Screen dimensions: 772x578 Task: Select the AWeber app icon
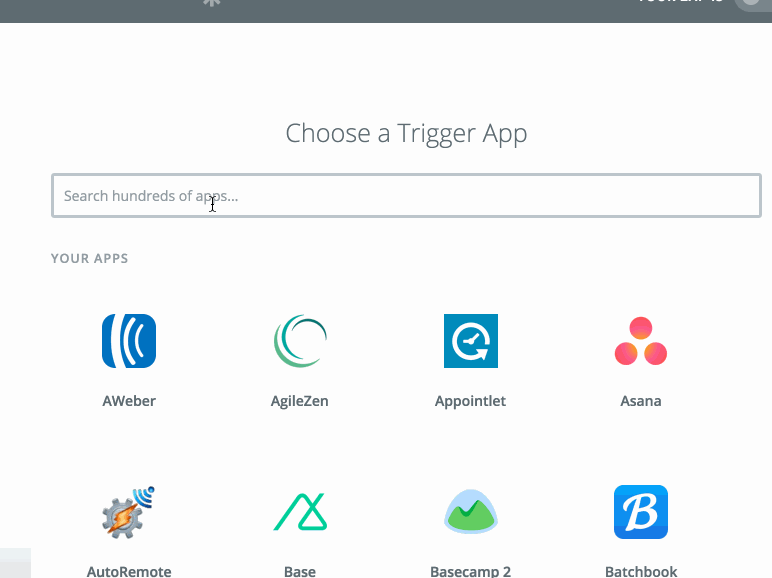click(x=129, y=341)
